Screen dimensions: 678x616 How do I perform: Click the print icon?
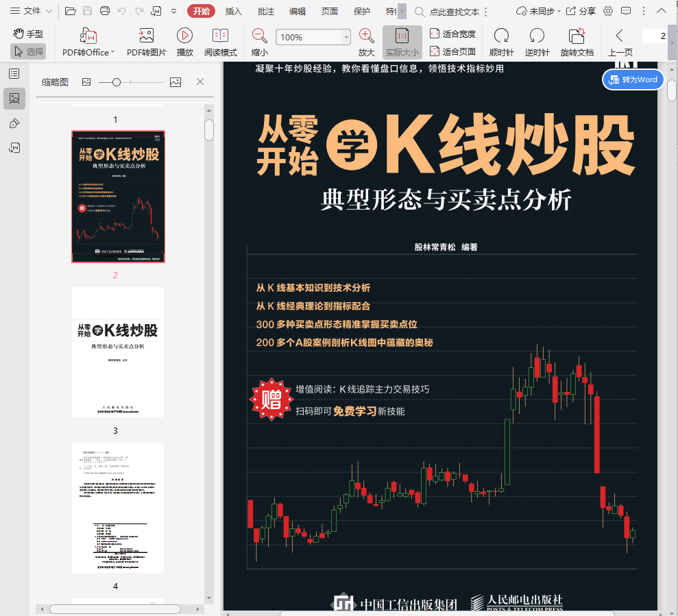pos(105,11)
